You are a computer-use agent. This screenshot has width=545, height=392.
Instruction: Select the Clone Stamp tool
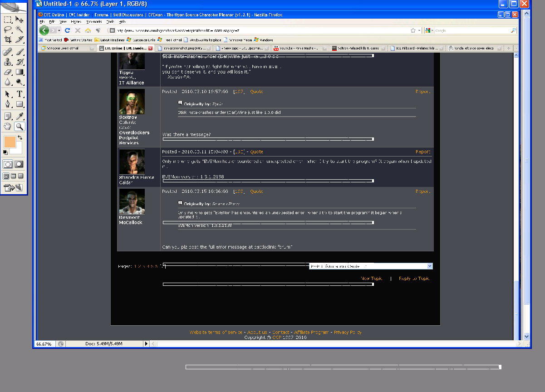(8, 62)
